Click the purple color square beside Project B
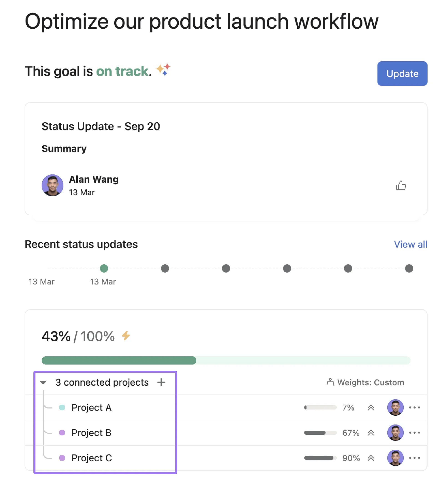 pyautogui.click(x=62, y=433)
